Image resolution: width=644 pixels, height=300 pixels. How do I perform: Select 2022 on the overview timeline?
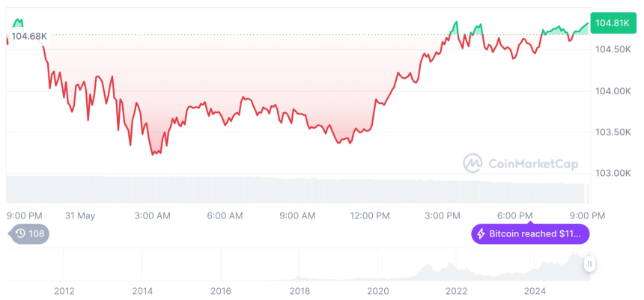pyautogui.click(x=457, y=291)
